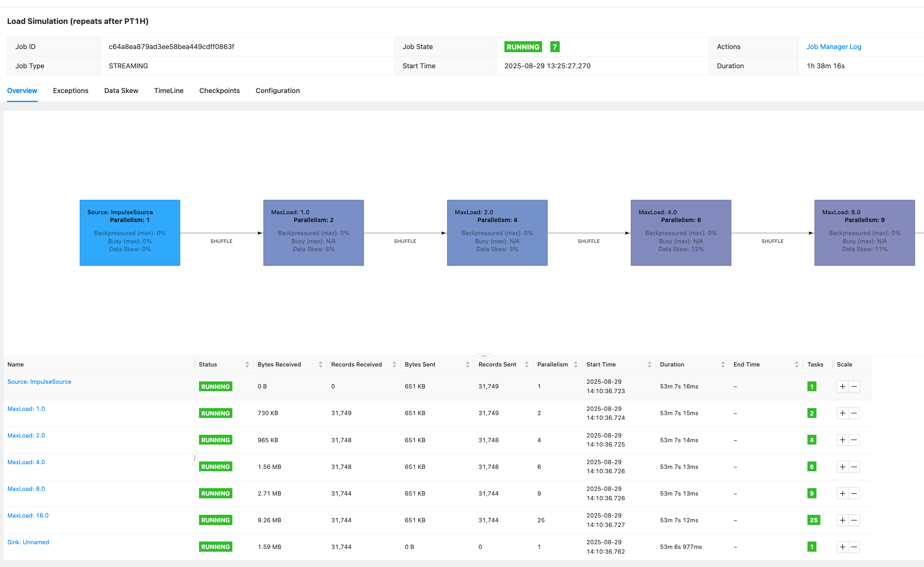Image resolution: width=924 pixels, height=567 pixels.
Task: Click the RUNNING badge beside Job State
Action: [523, 47]
